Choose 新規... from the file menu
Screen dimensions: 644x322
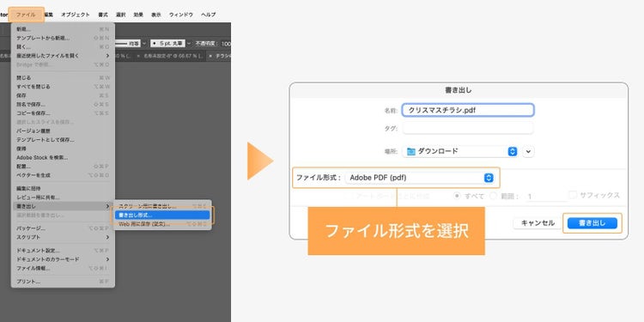pos(63,29)
